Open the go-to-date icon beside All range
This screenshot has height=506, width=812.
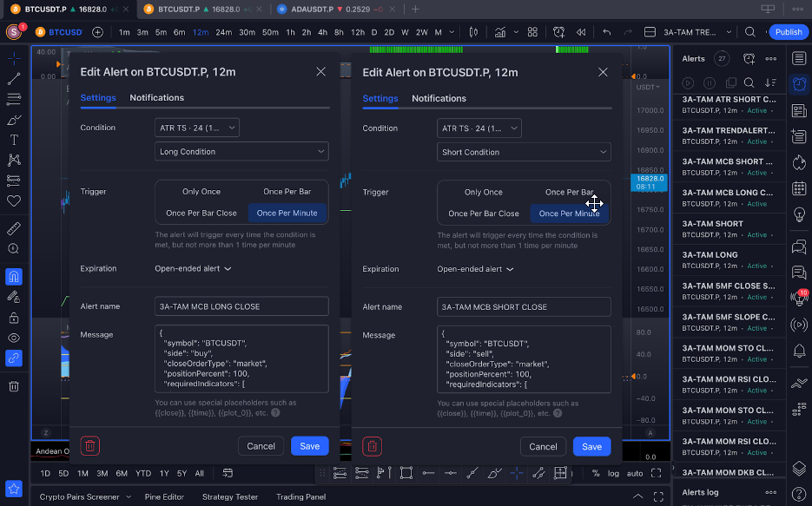(x=228, y=473)
